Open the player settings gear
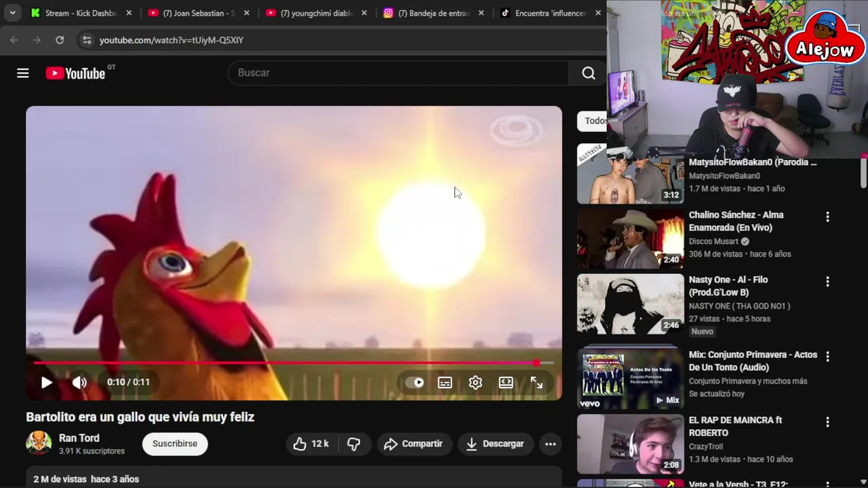Image resolution: width=868 pixels, height=488 pixels. pos(475,383)
